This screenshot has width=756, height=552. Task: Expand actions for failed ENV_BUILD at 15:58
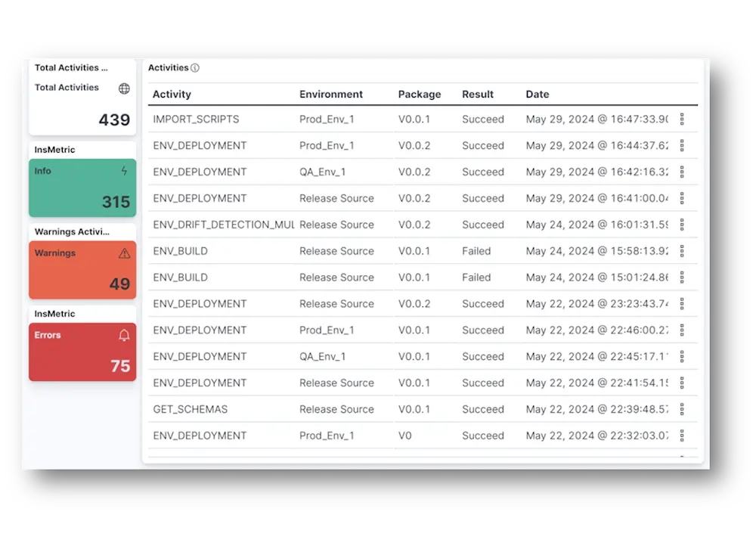(x=682, y=251)
